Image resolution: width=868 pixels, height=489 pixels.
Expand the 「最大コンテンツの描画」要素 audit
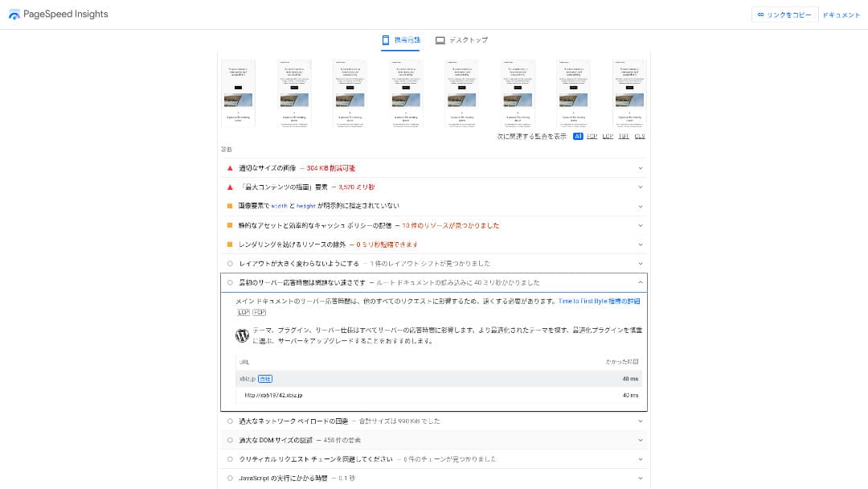coord(434,187)
